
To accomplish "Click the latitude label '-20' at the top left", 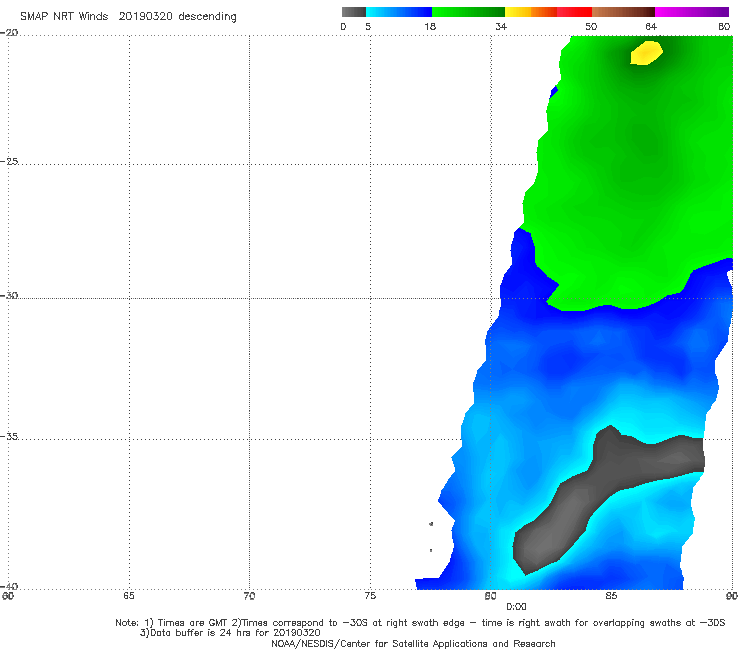I will [9, 33].
